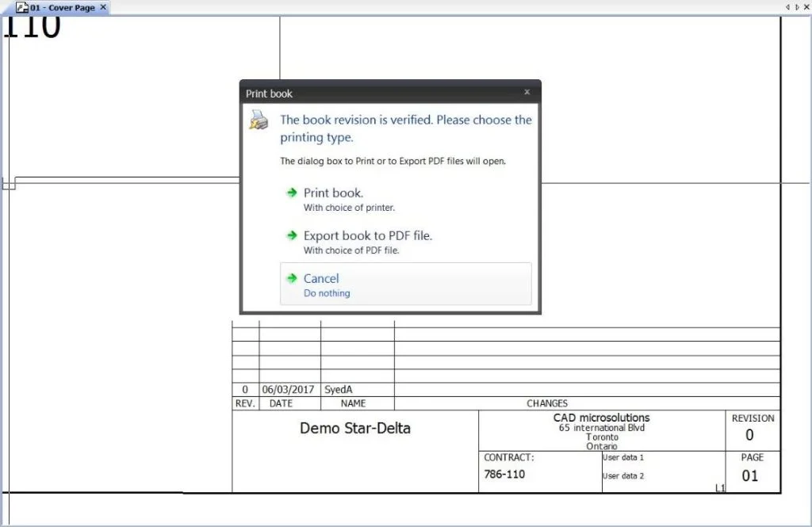Click the green arrow beside Print book
Image resolution: width=812 pixels, height=527 pixels.
tap(292, 193)
